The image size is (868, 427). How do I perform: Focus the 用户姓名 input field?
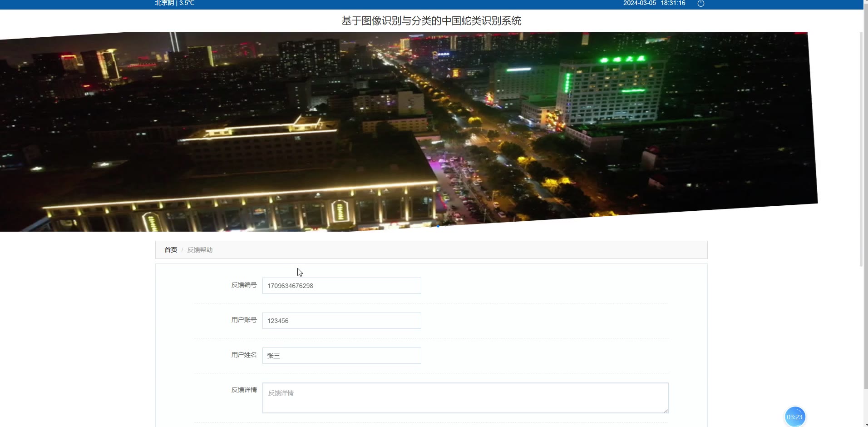[342, 356]
